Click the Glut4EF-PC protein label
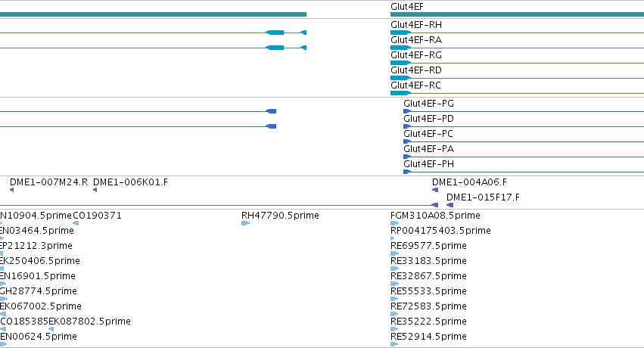This screenshot has height=348, width=644. click(428, 134)
